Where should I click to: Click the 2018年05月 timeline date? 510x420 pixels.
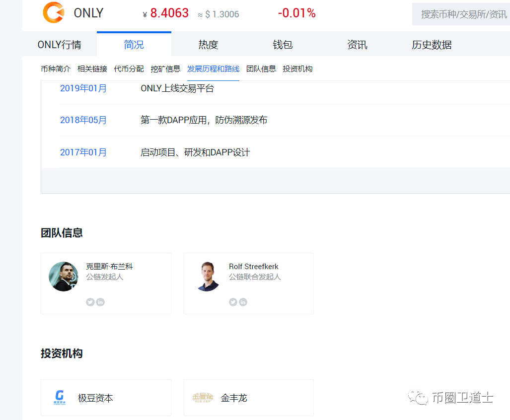[83, 120]
